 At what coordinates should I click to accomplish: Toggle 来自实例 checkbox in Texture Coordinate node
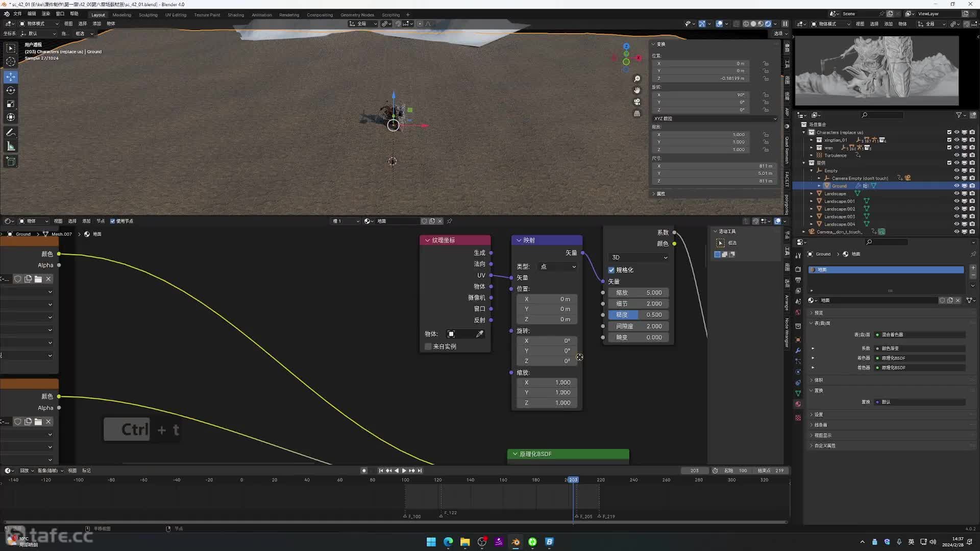coord(428,347)
